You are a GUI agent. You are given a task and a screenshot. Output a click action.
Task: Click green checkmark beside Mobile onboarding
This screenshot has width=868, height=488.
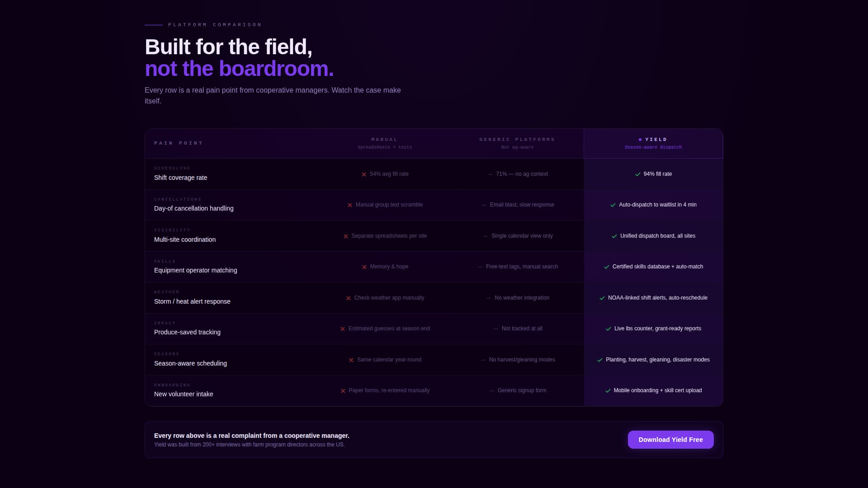(x=608, y=391)
